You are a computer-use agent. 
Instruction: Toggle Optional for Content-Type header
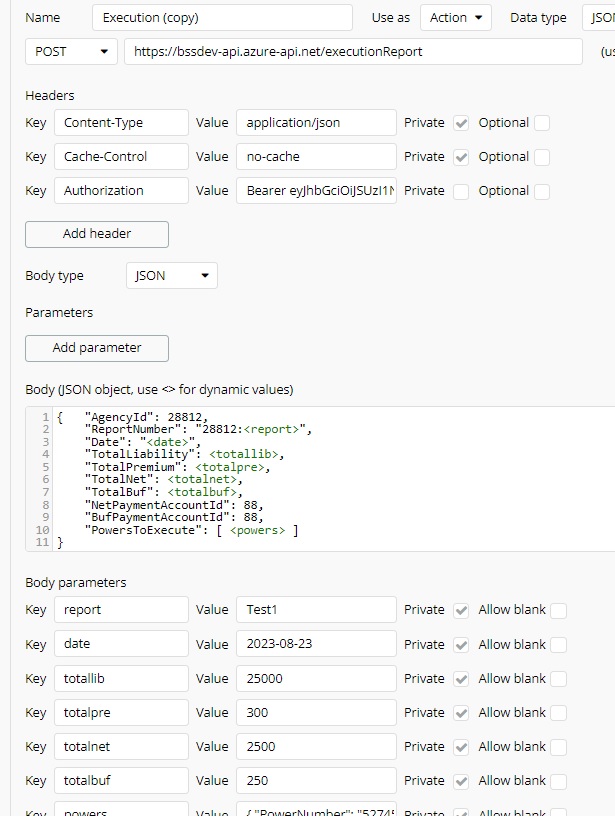542,123
